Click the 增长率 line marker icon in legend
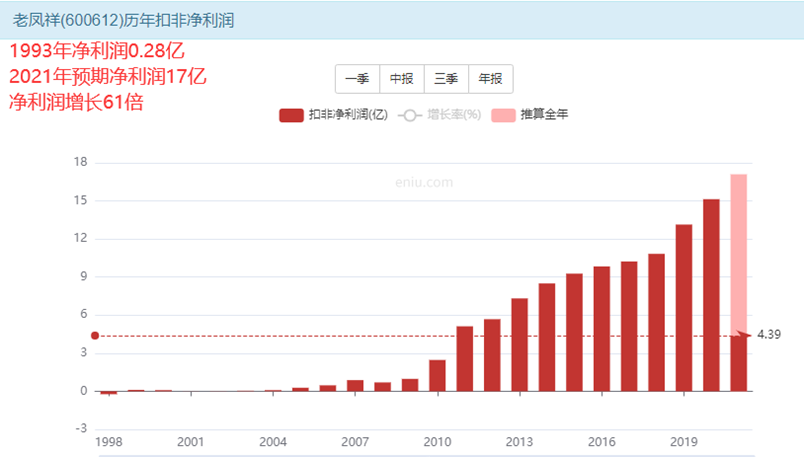The width and height of the screenshot is (804, 457). pyautogui.click(x=410, y=115)
